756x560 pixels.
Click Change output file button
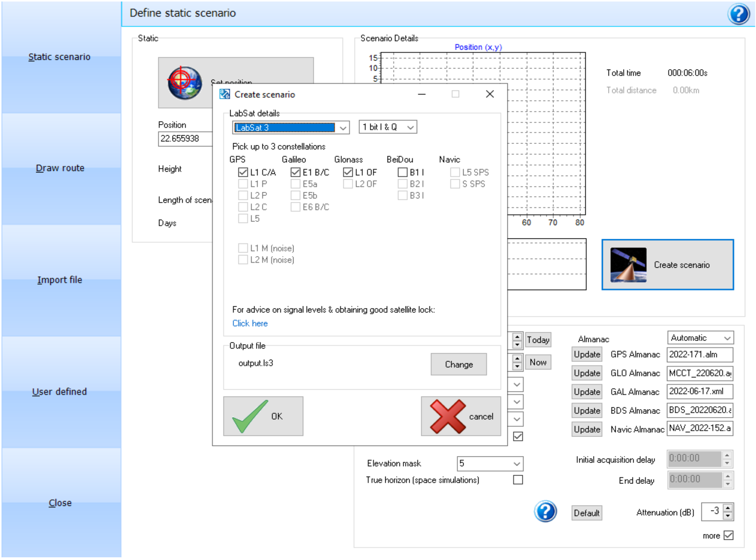[459, 364]
